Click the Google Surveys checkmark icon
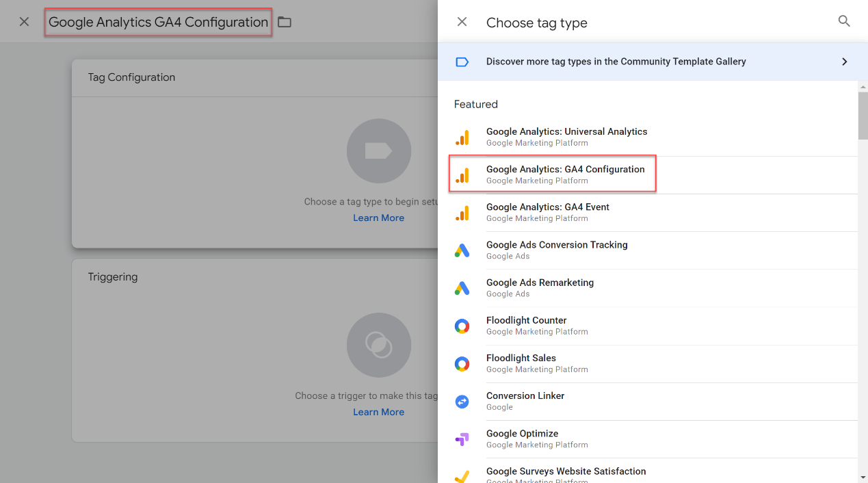 (462, 476)
